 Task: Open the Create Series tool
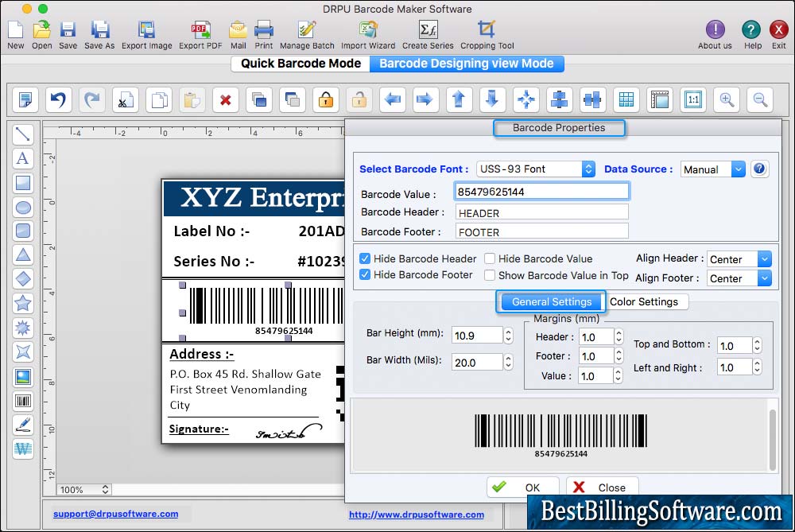point(428,30)
